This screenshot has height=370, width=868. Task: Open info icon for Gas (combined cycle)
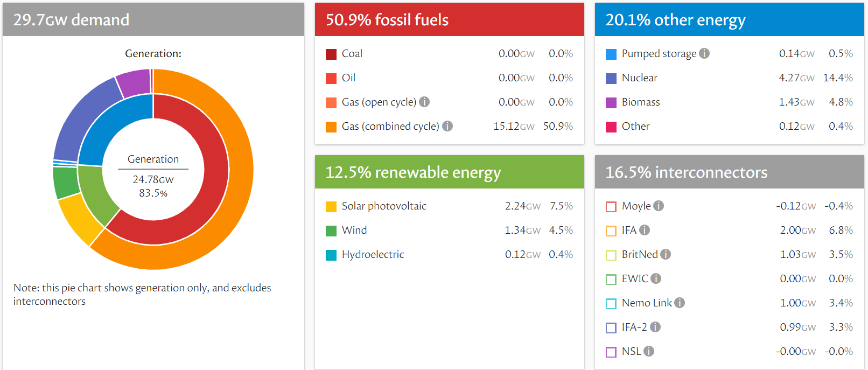click(x=447, y=126)
